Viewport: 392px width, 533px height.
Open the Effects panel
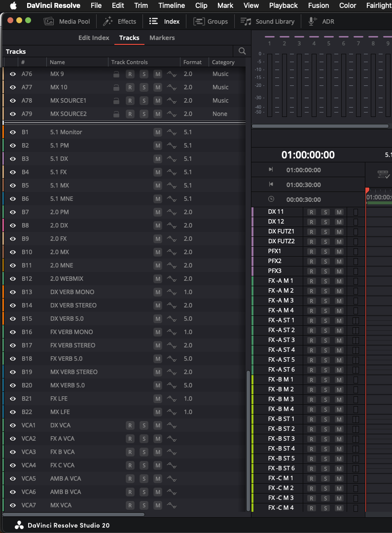pyautogui.click(x=119, y=21)
